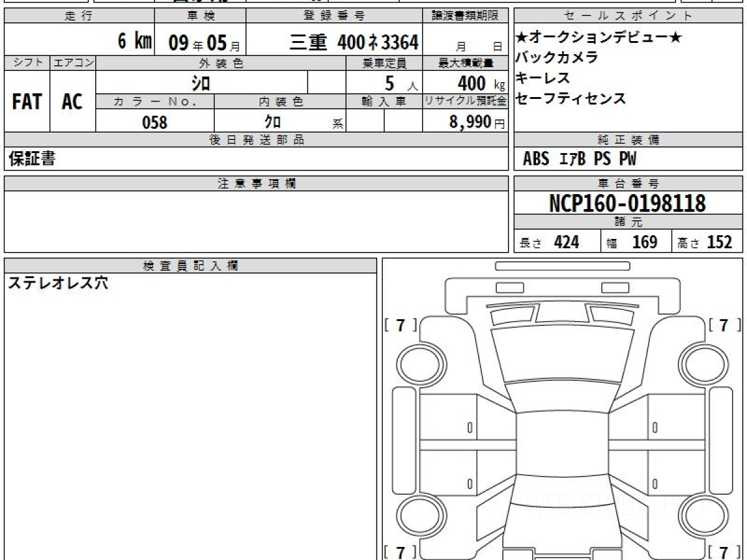This screenshot has width=747, height=560.
Task: Select height value 高さ 152
Action: pyautogui.click(x=705, y=242)
